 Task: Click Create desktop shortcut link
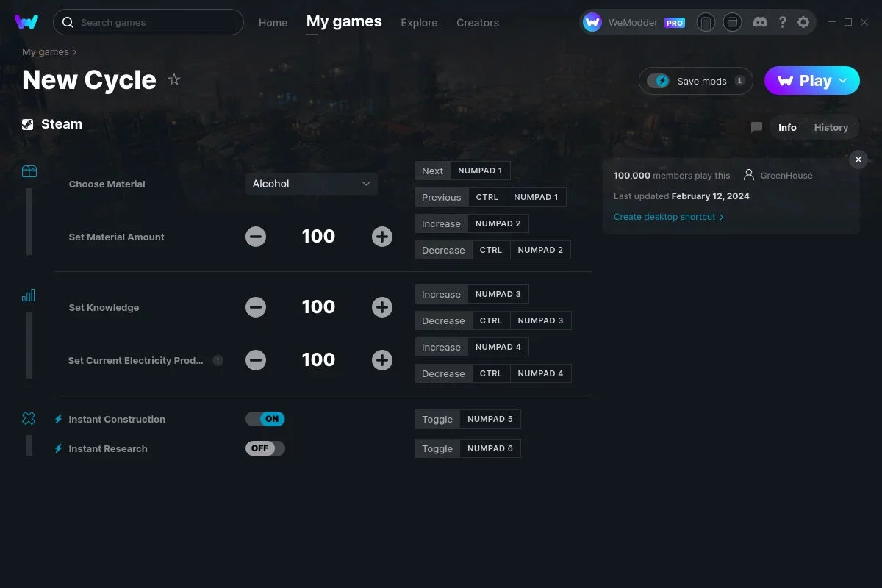point(669,217)
